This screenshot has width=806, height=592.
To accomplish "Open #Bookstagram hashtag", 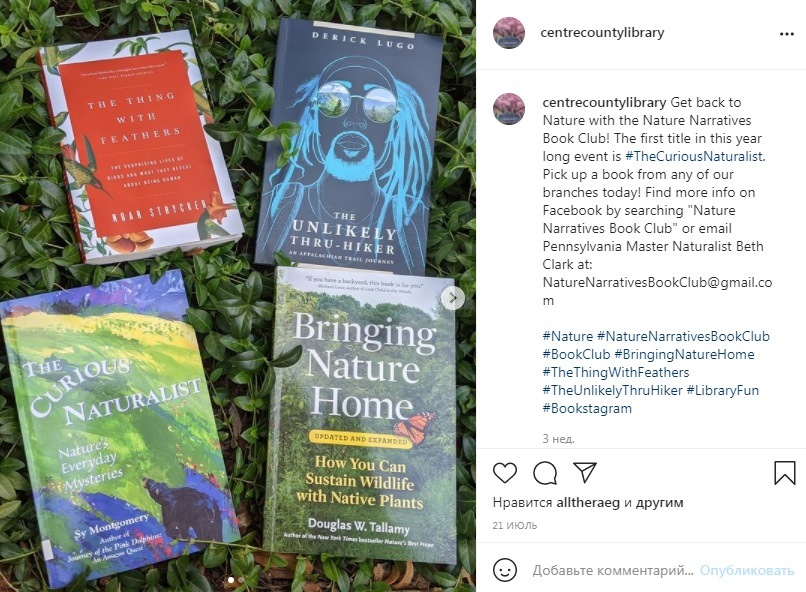I will [587, 409].
